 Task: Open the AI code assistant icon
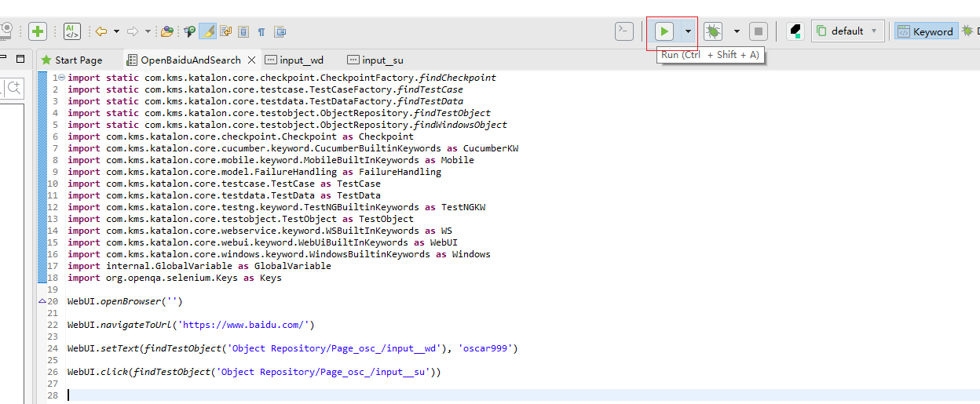click(x=72, y=31)
